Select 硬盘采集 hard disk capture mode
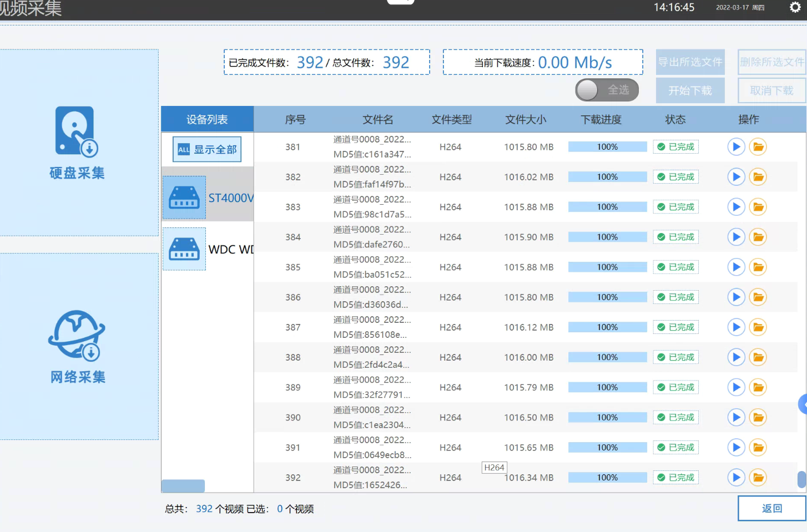Screen dimensions: 807x532 tap(78, 143)
